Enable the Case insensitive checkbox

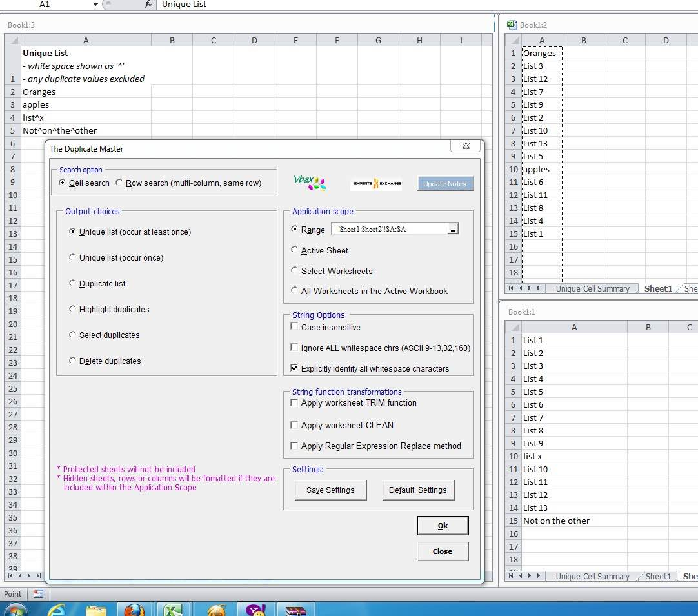tap(294, 328)
